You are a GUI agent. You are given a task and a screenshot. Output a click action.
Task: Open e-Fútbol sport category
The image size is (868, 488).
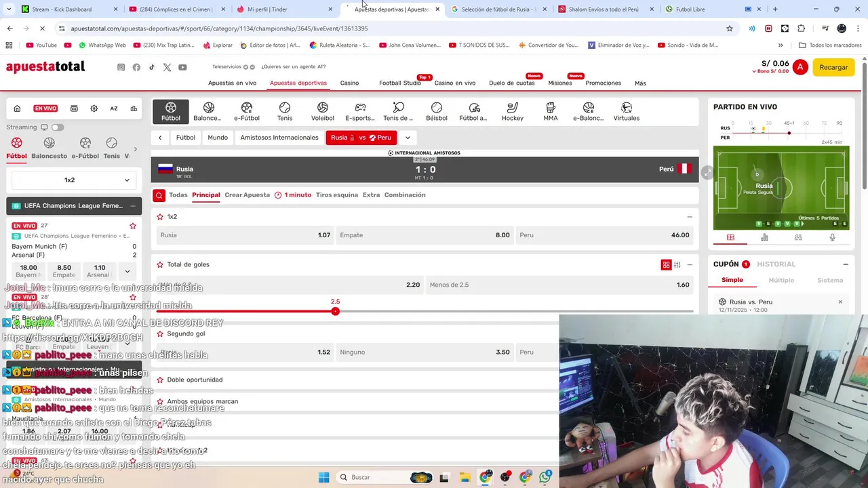pyautogui.click(x=247, y=112)
